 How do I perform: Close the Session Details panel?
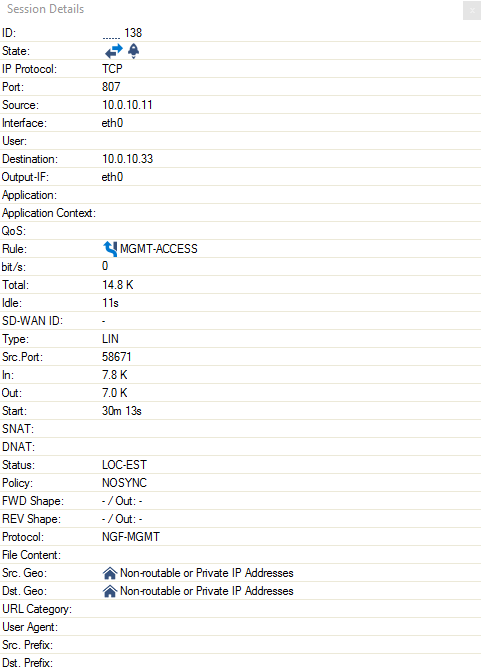point(472,11)
